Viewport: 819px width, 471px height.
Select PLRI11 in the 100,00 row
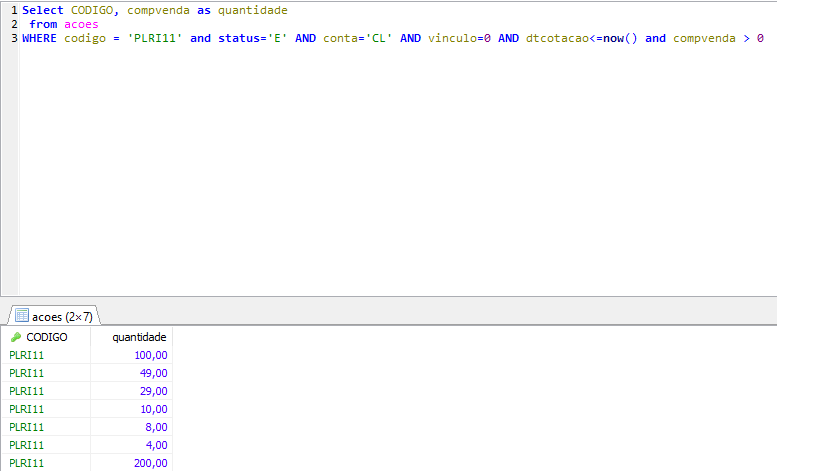pyautogui.click(x=46, y=355)
